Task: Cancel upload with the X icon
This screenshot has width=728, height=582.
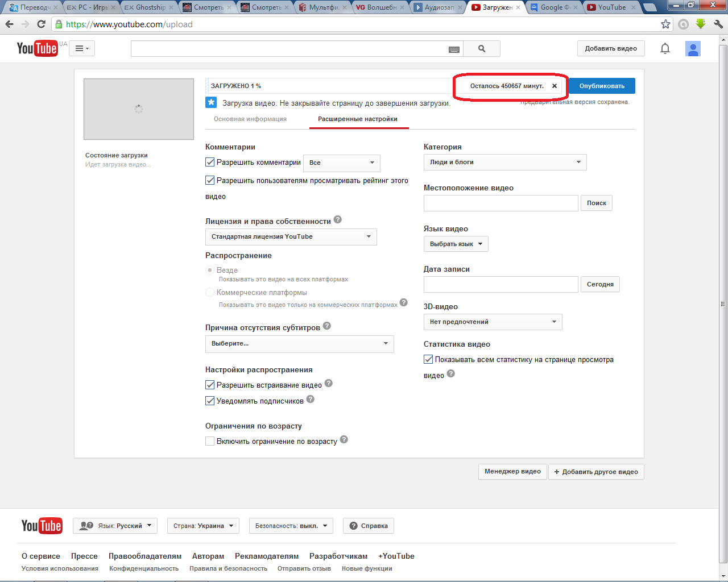Action: click(x=555, y=86)
